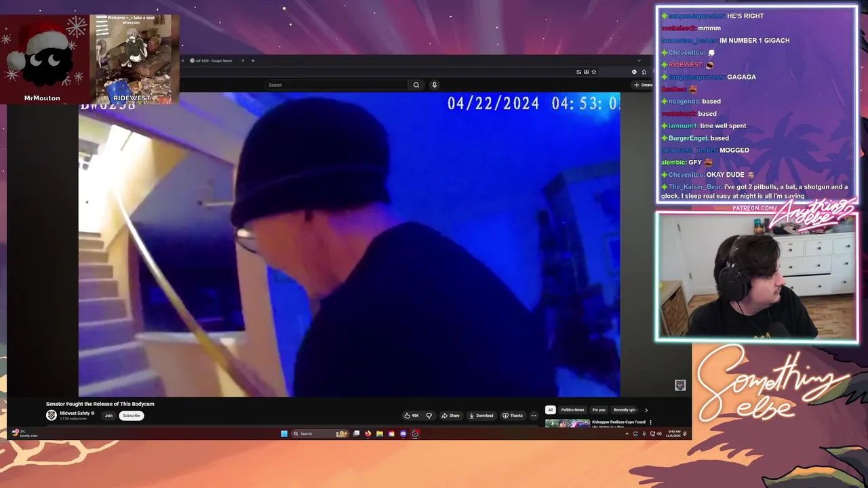The image size is (868, 488).
Task: Open the YouTube Create button
Action: pos(643,85)
